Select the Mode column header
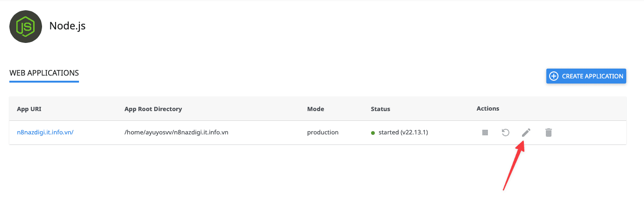644x210 pixels. (315, 109)
